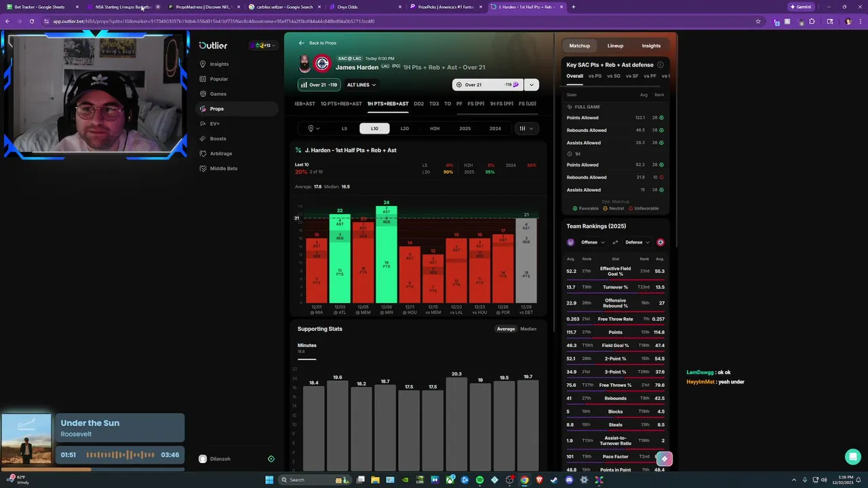868x488 pixels.
Task: Click the 12/06 @ MIN bar in chart
Action: click(386, 254)
